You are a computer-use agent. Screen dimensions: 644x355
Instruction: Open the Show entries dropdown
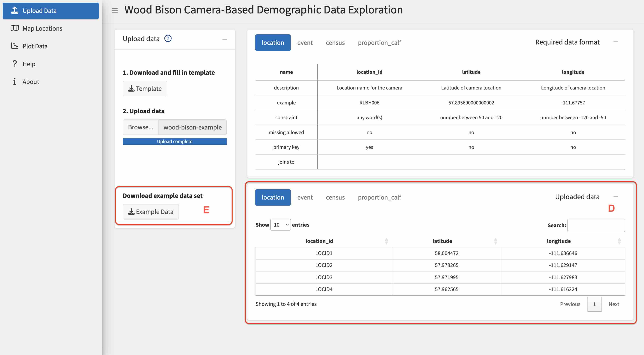tap(280, 225)
